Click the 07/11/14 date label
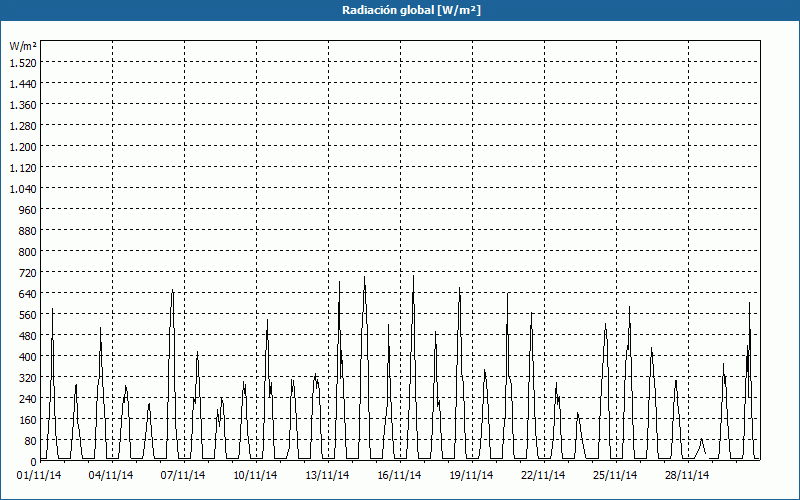Screen dimensions: 800x500 click(183, 476)
